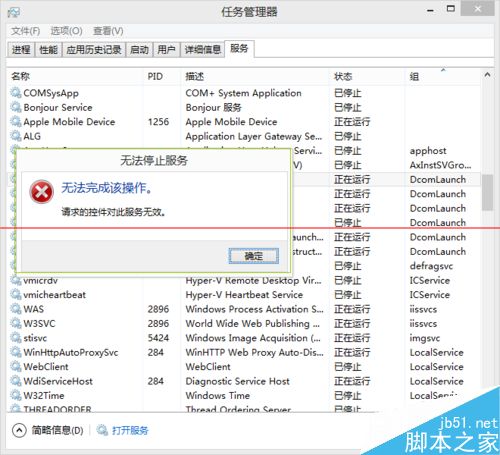Image resolution: width=500 pixels, height=455 pixels.
Task: Open the 文件(F) menu
Action: [x=25, y=31]
